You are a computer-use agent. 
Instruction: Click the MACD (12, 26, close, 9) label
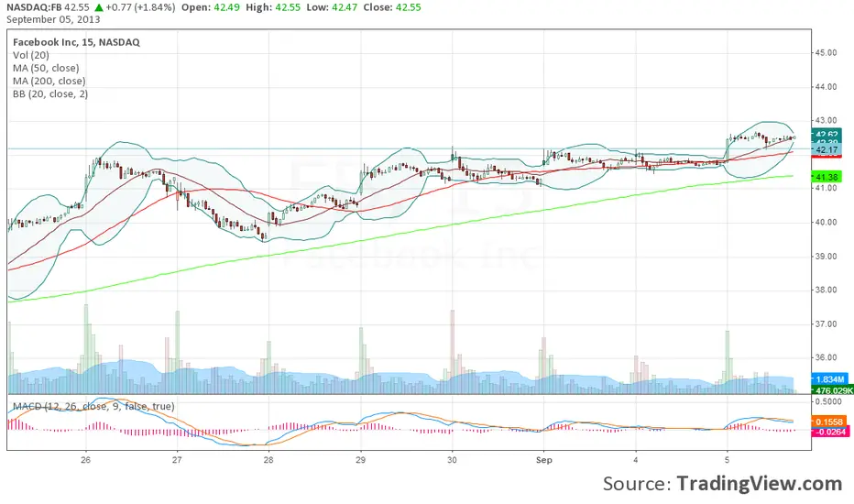click(93, 407)
